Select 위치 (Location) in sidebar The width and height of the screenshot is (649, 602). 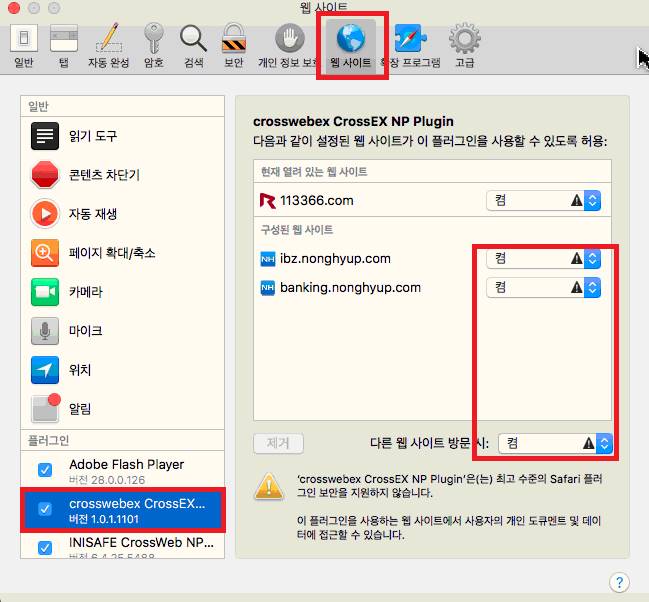(123, 370)
